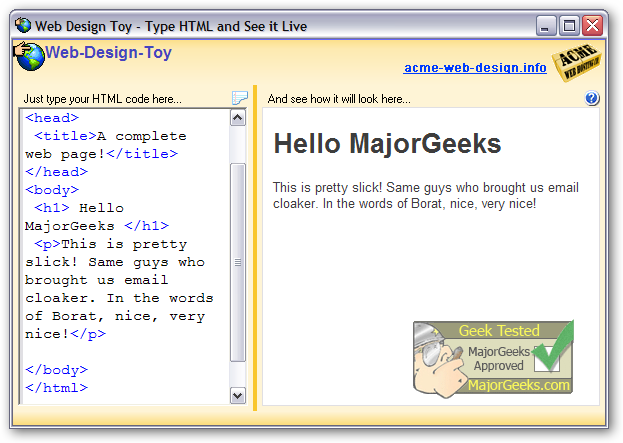Click the <body> opening tag line

click(x=52, y=190)
